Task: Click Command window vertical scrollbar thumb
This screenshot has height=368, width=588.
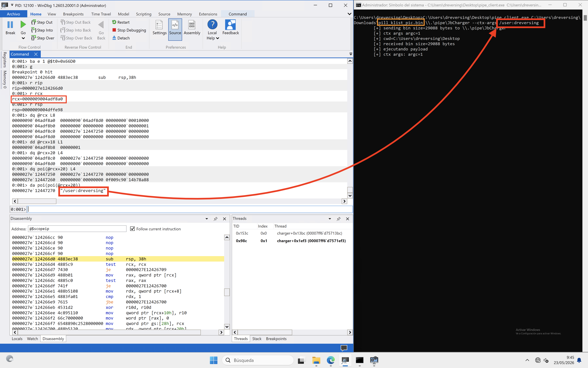Action: [350, 190]
